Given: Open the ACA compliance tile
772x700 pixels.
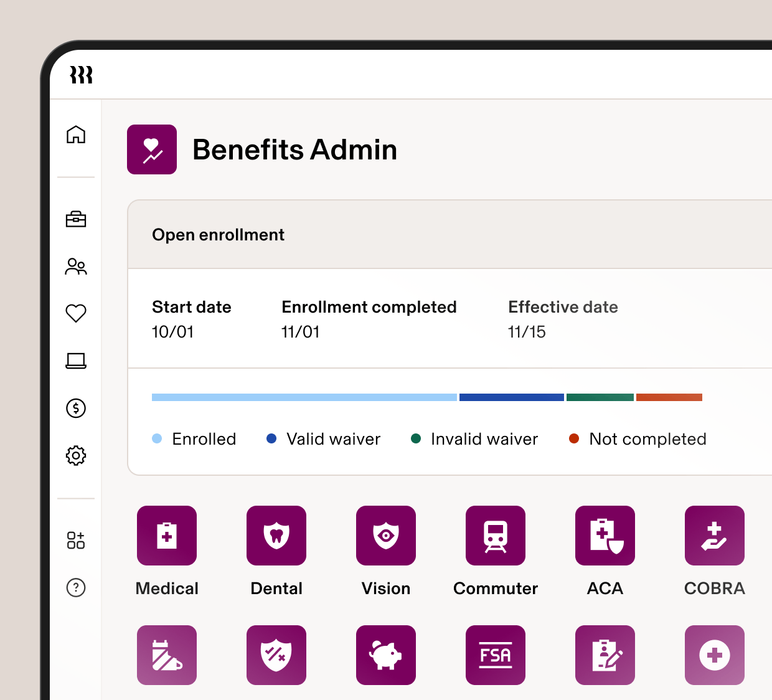Looking at the screenshot, I should point(605,536).
